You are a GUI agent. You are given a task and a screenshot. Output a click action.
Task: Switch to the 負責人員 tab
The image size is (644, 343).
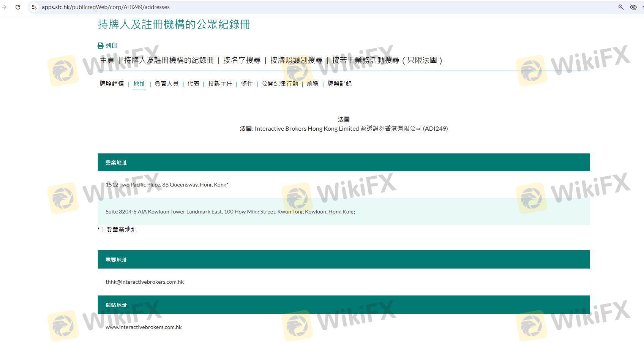(x=166, y=84)
